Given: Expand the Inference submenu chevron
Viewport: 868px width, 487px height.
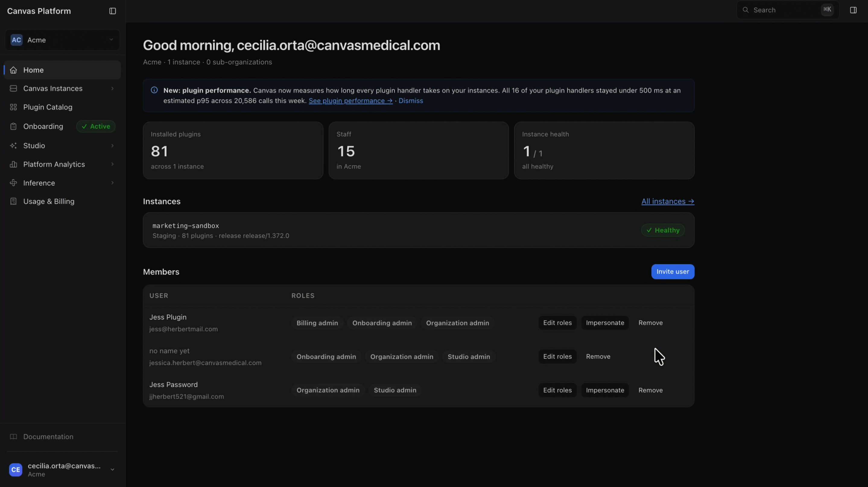Looking at the screenshot, I should tap(112, 183).
